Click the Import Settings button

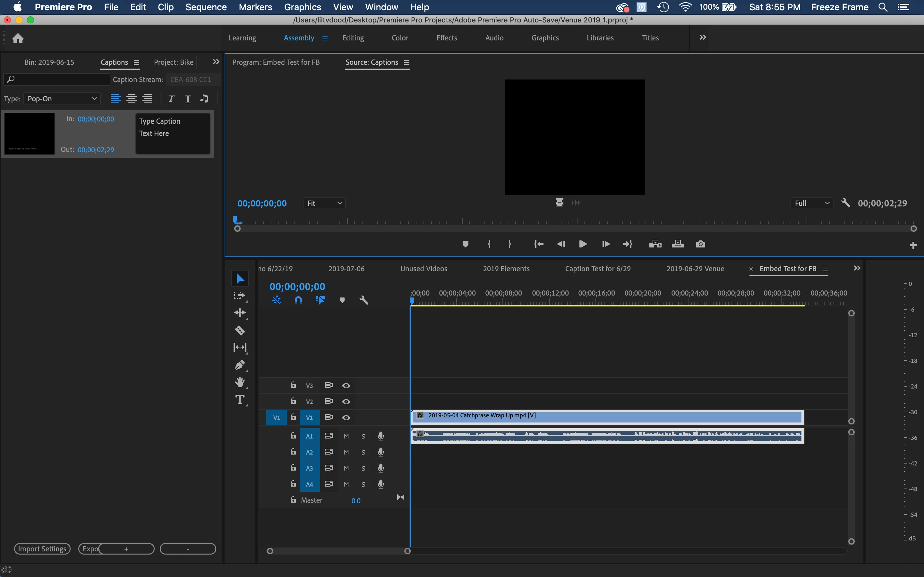click(42, 549)
